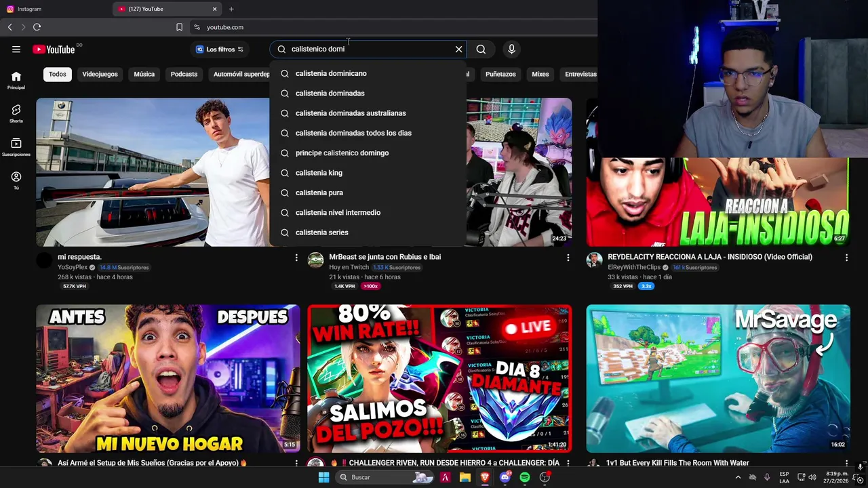Select "calistenia king" suggestion

[368, 173]
